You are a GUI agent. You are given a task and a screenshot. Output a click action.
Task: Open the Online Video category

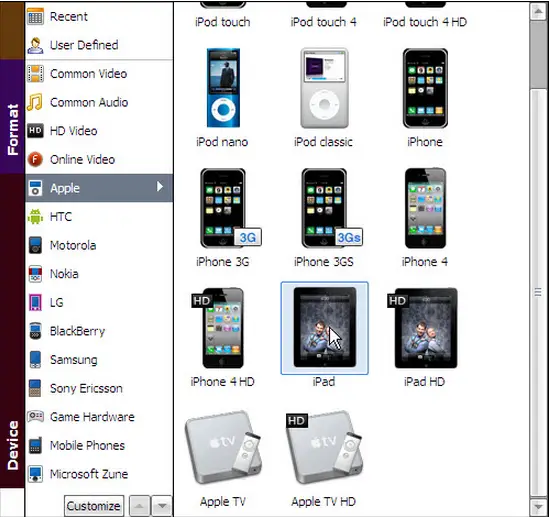point(99,160)
